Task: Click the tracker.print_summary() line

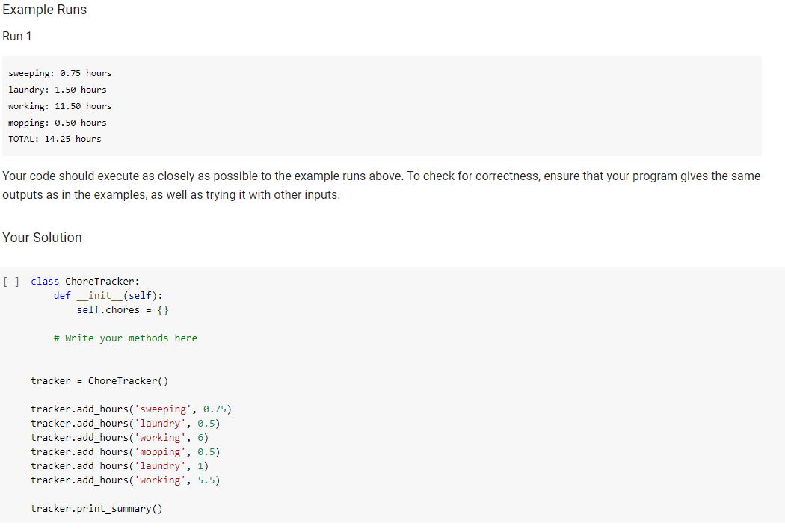Action: [96, 508]
